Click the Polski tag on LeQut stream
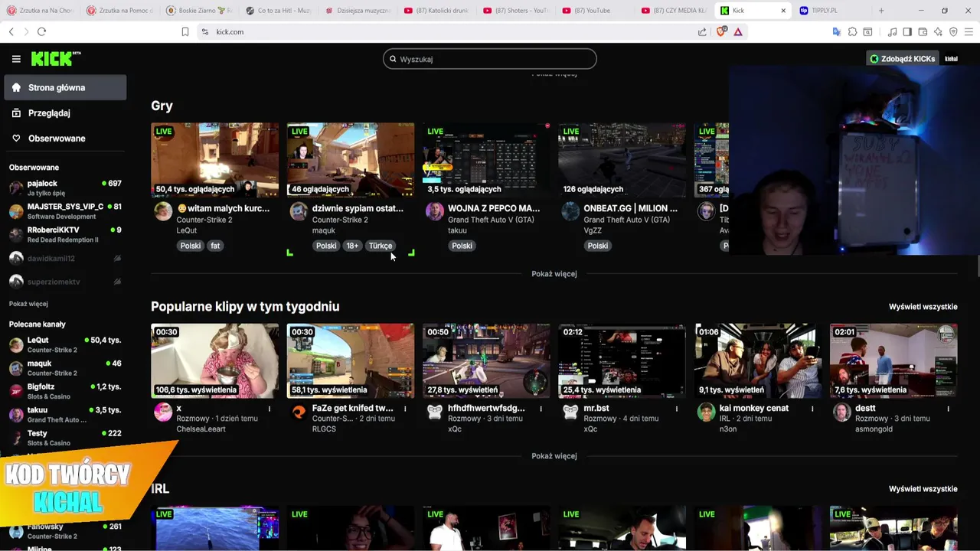 click(191, 246)
